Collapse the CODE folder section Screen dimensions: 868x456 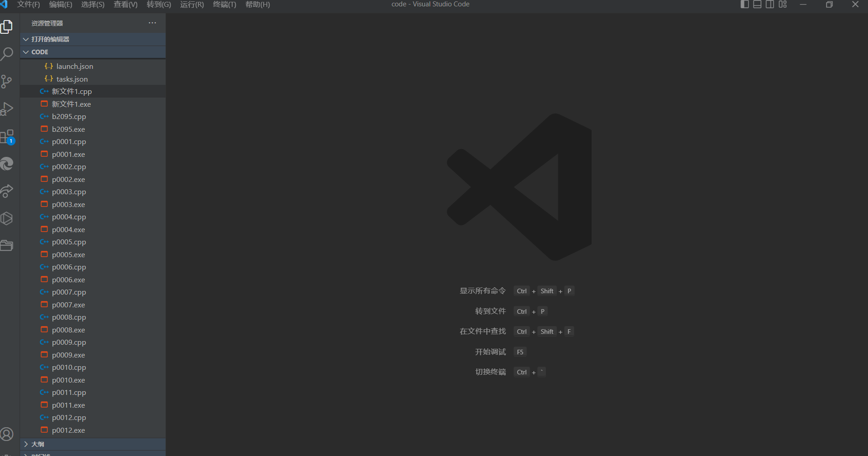[x=93, y=52]
